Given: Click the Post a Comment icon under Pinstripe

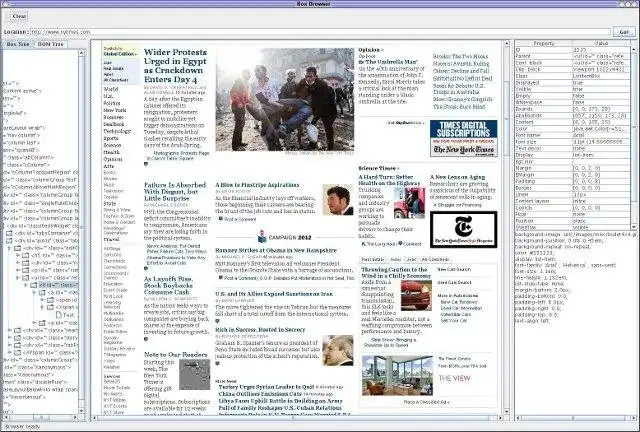Looking at the screenshot, I should click(221, 219).
